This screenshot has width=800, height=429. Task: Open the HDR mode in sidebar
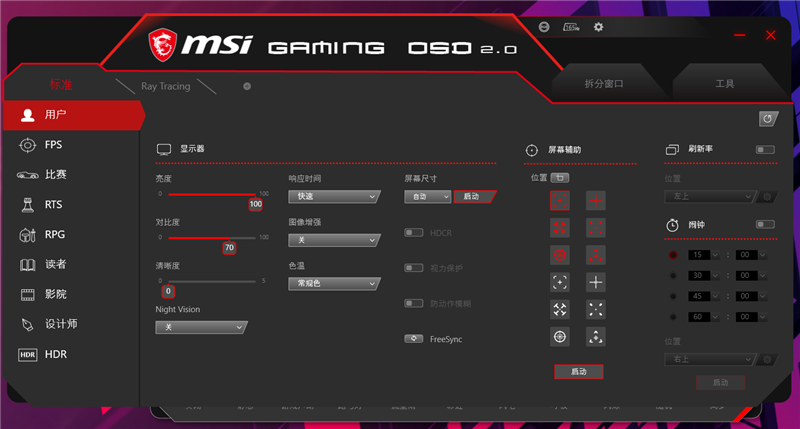point(71,355)
